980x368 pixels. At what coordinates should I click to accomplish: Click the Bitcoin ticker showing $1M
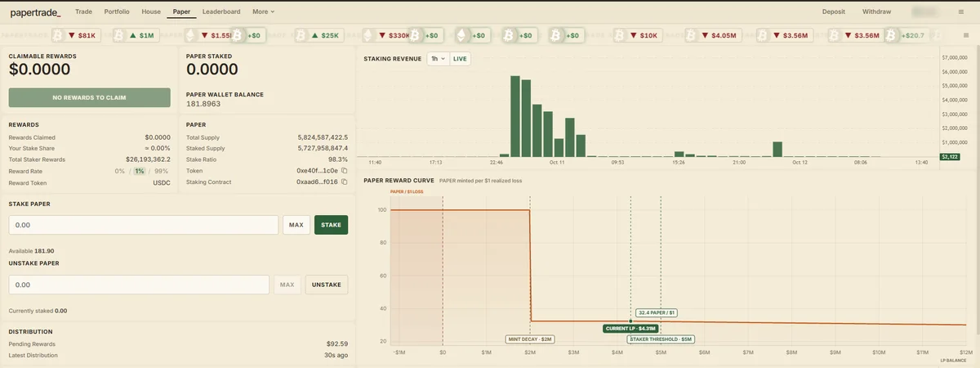136,35
